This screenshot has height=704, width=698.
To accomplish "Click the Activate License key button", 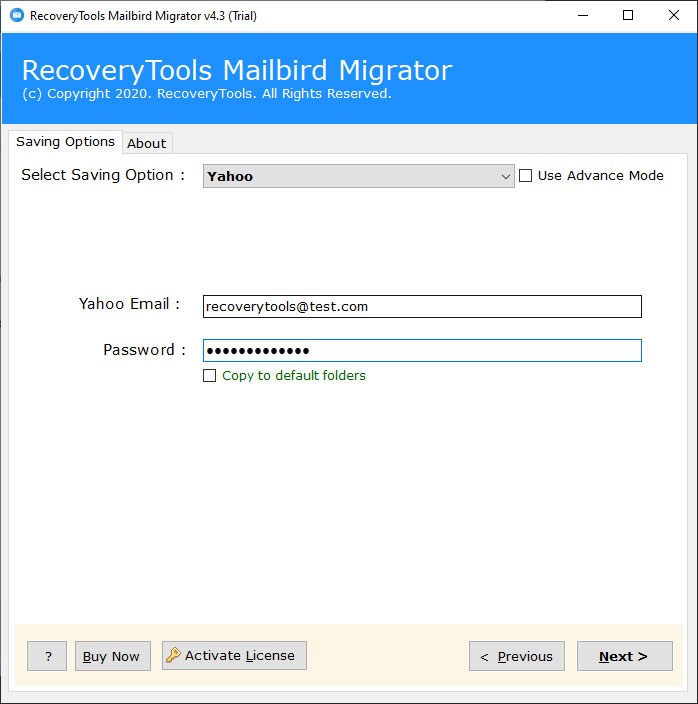I will pos(234,656).
